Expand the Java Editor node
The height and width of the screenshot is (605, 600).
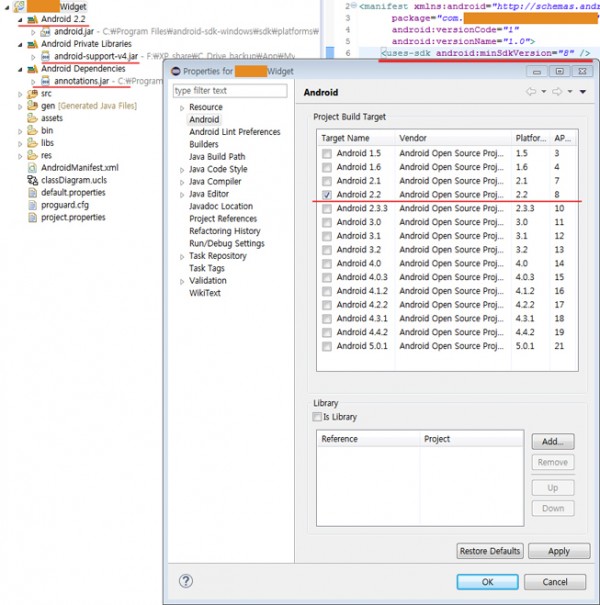(x=182, y=194)
